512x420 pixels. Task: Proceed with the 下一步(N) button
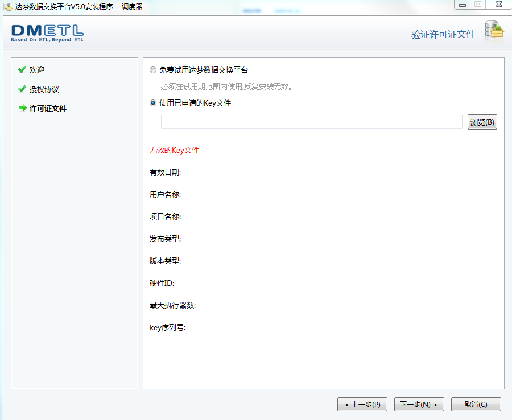pyautogui.click(x=419, y=404)
